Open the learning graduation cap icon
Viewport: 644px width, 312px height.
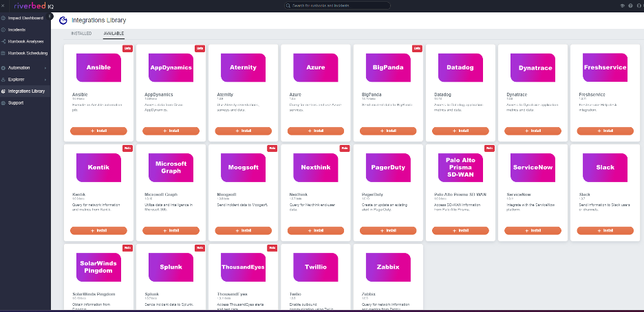[x=622, y=5]
